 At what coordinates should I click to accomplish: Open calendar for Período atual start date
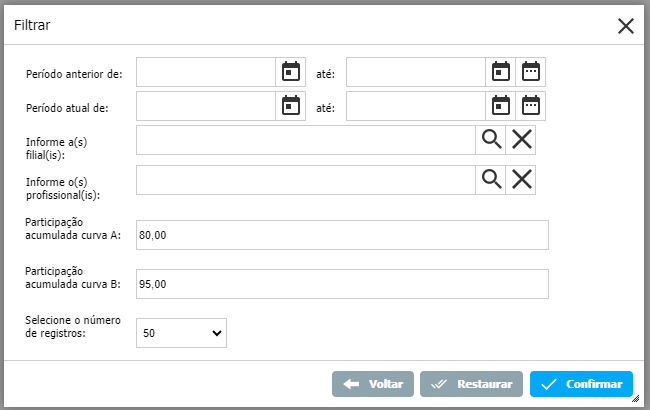pos(290,106)
